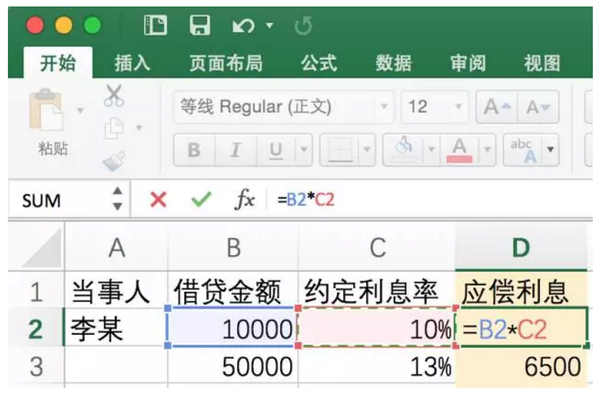The height and width of the screenshot is (395, 600).
Task: Expand the paste options arrow
Action: click(x=80, y=111)
